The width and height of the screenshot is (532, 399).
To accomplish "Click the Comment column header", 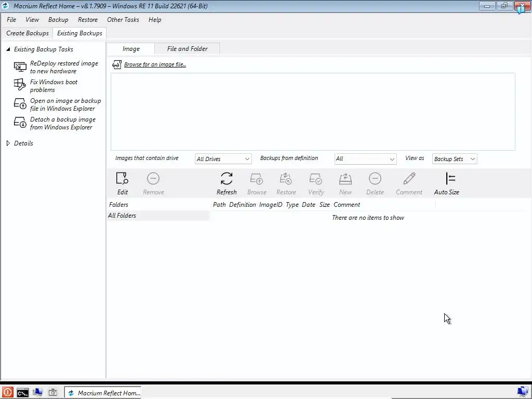I will pyautogui.click(x=347, y=205).
